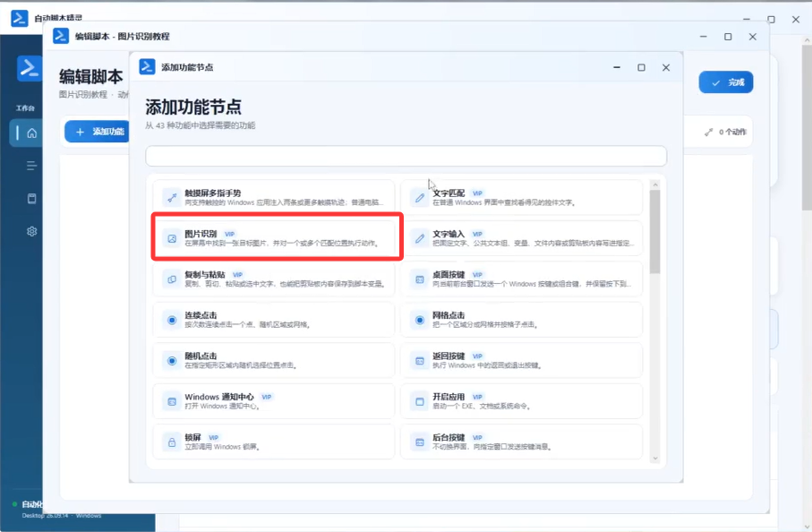
Task: Select the 图片识别 title text
Action: pos(201,234)
